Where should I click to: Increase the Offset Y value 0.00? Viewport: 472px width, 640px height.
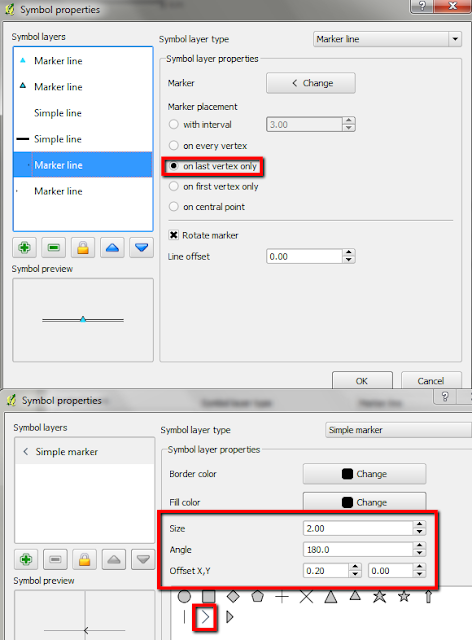[419, 567]
